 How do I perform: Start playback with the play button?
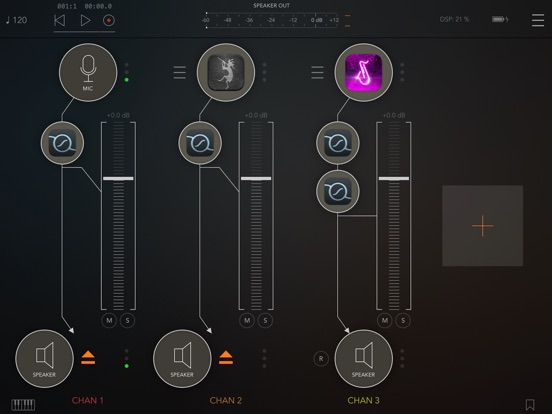[85, 20]
